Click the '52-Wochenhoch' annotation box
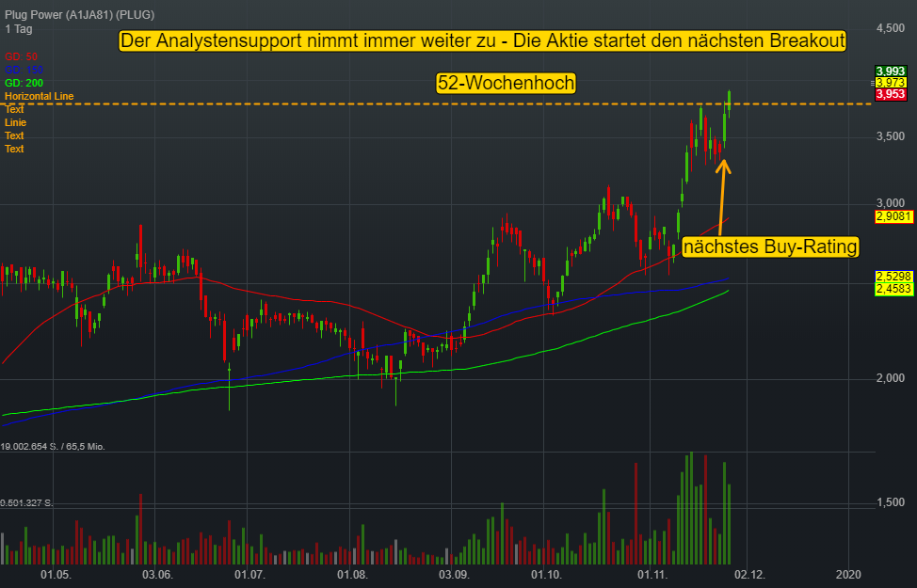 click(506, 83)
